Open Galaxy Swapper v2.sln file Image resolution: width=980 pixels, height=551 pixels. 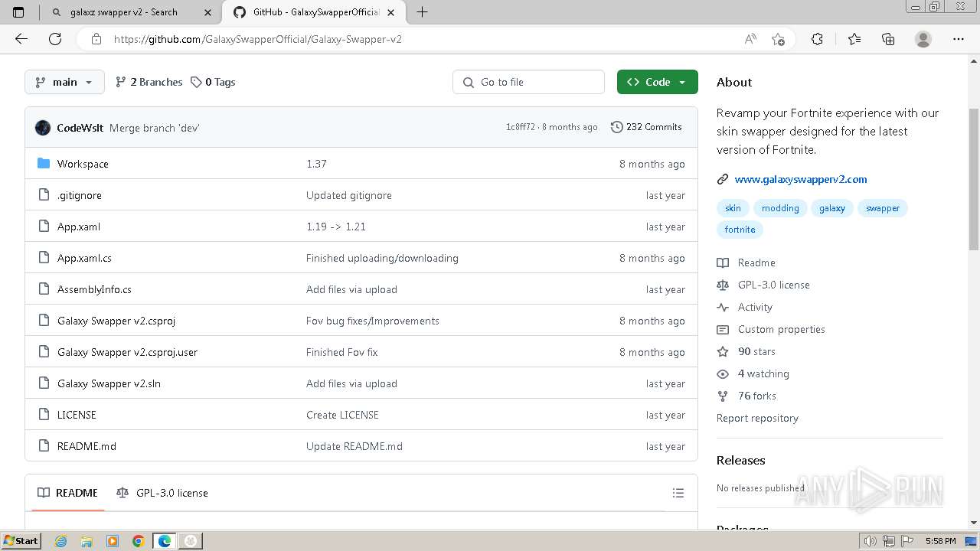(x=109, y=383)
